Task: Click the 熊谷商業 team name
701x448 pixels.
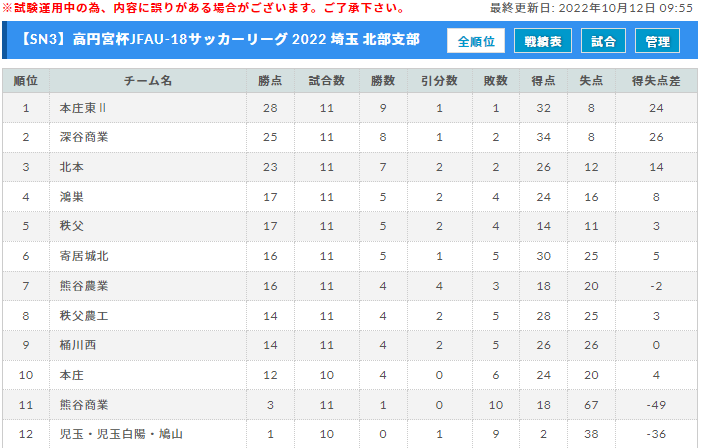Action: pyautogui.click(x=84, y=405)
